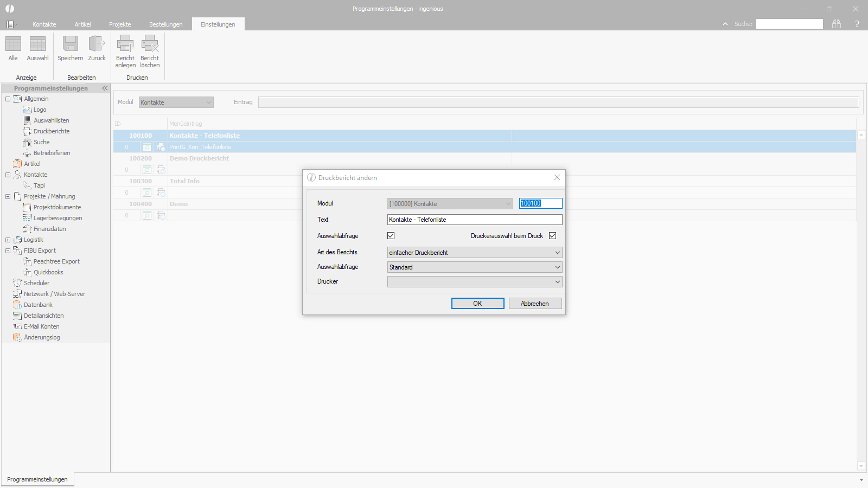The height and width of the screenshot is (488, 868).
Task: Click the Abbrechen button
Action: click(x=535, y=304)
